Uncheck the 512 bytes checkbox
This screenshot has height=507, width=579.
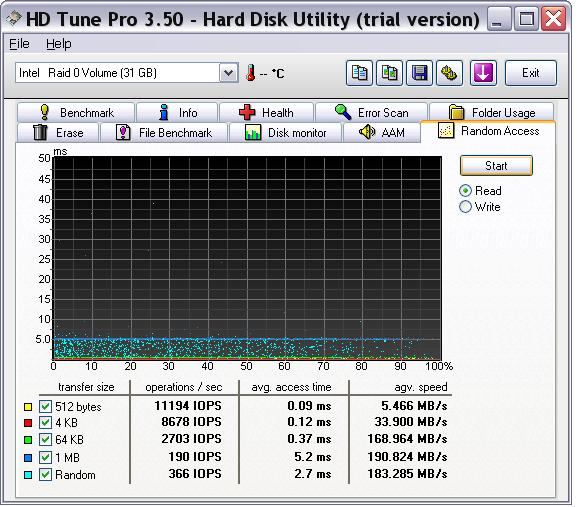[45, 407]
